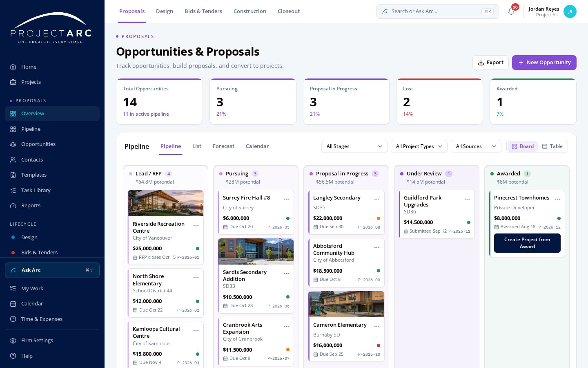Select the Calendar pipeline tab

pyautogui.click(x=257, y=146)
